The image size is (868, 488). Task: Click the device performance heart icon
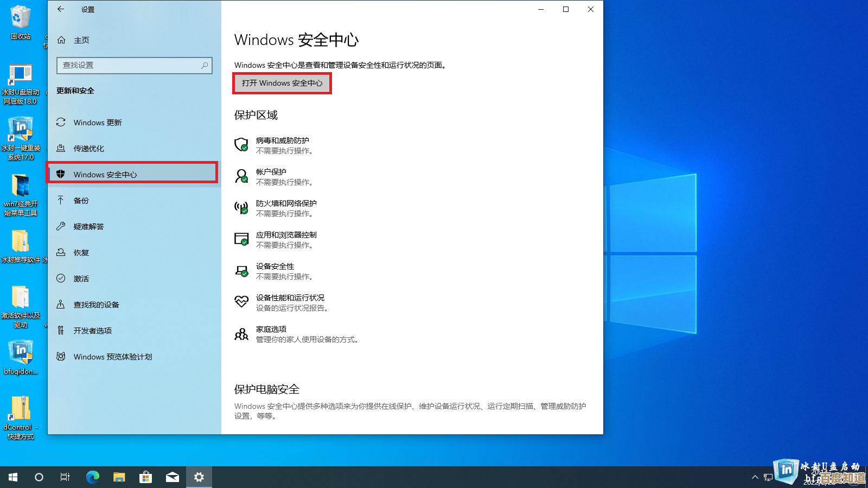pyautogui.click(x=241, y=302)
